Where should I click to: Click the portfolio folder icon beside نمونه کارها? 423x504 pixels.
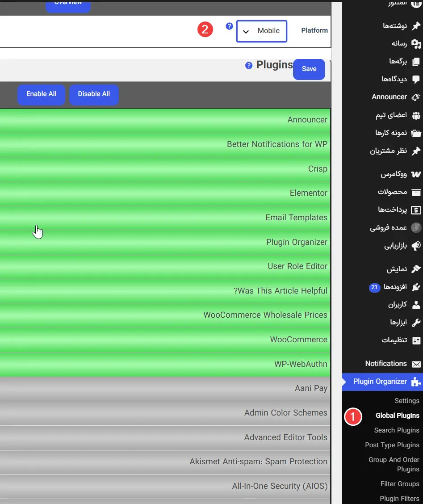[416, 133]
